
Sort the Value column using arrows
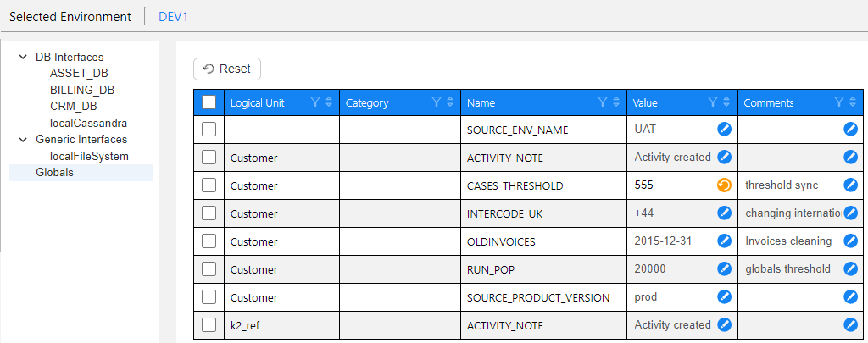pos(727,102)
